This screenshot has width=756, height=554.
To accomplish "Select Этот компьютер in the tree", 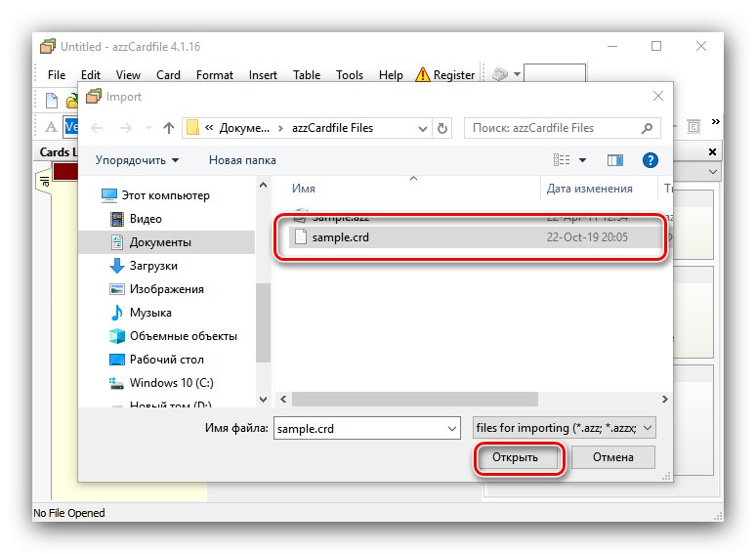I will (x=156, y=195).
